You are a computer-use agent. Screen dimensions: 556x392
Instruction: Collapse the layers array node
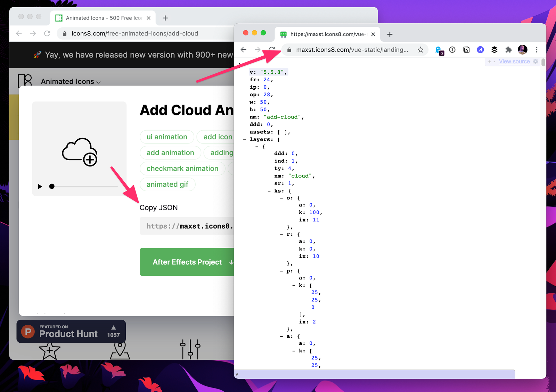coord(245,140)
